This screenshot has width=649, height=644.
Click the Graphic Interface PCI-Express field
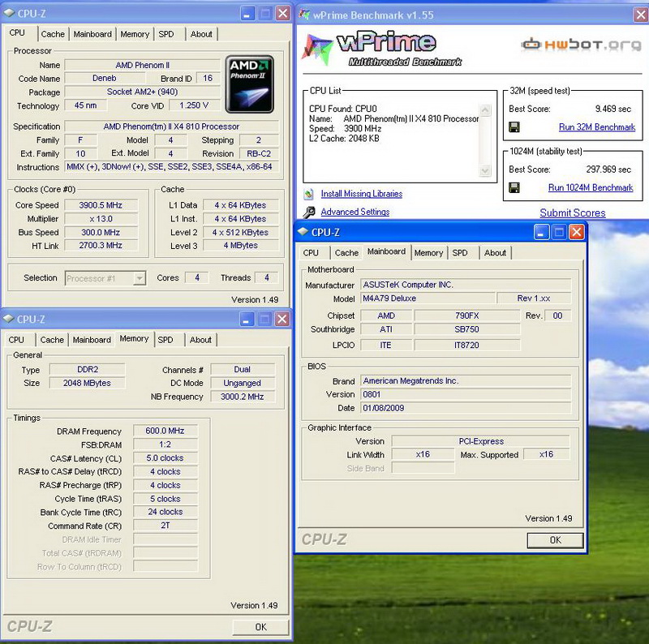(481, 441)
